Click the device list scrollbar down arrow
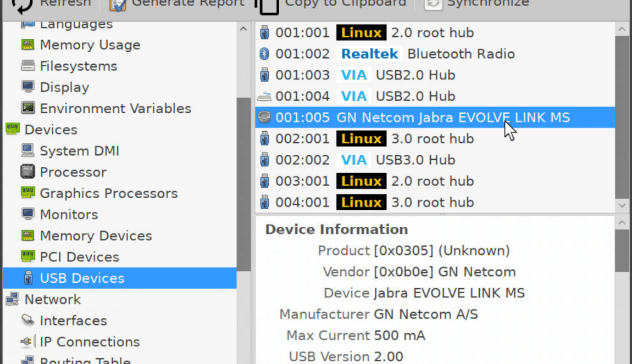Image resolution: width=632 pixels, height=364 pixels. click(x=622, y=205)
